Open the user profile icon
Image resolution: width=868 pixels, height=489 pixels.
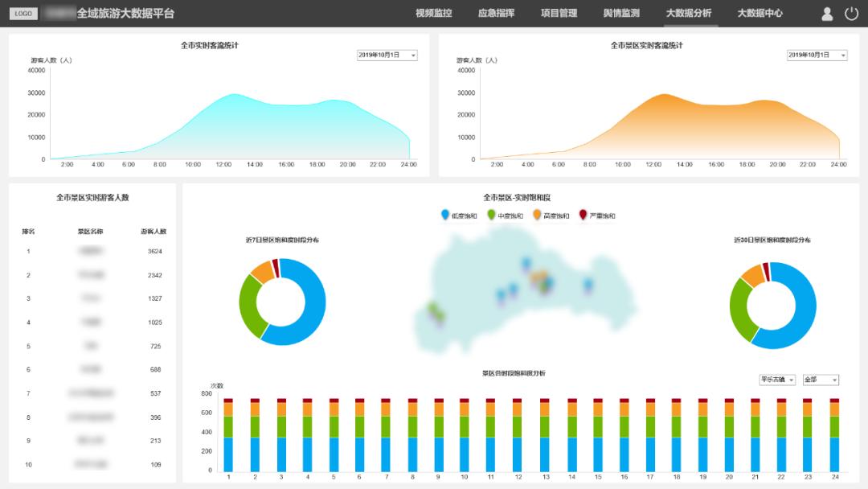click(x=827, y=14)
